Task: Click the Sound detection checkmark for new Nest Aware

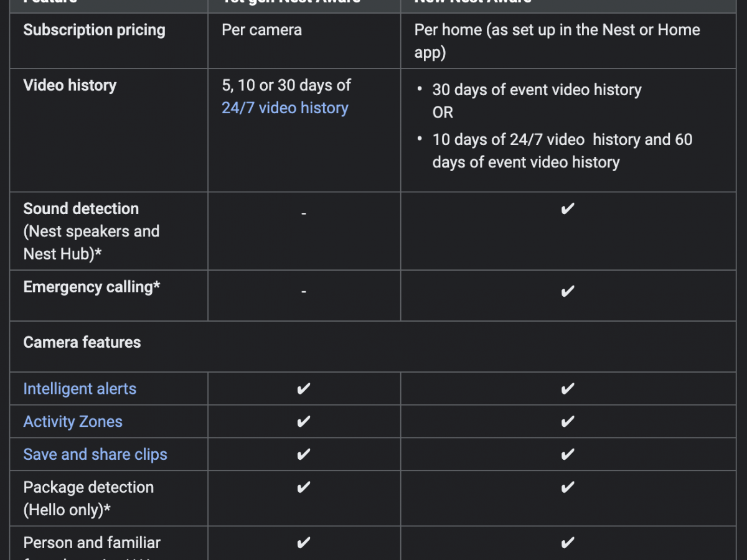Action: click(567, 209)
